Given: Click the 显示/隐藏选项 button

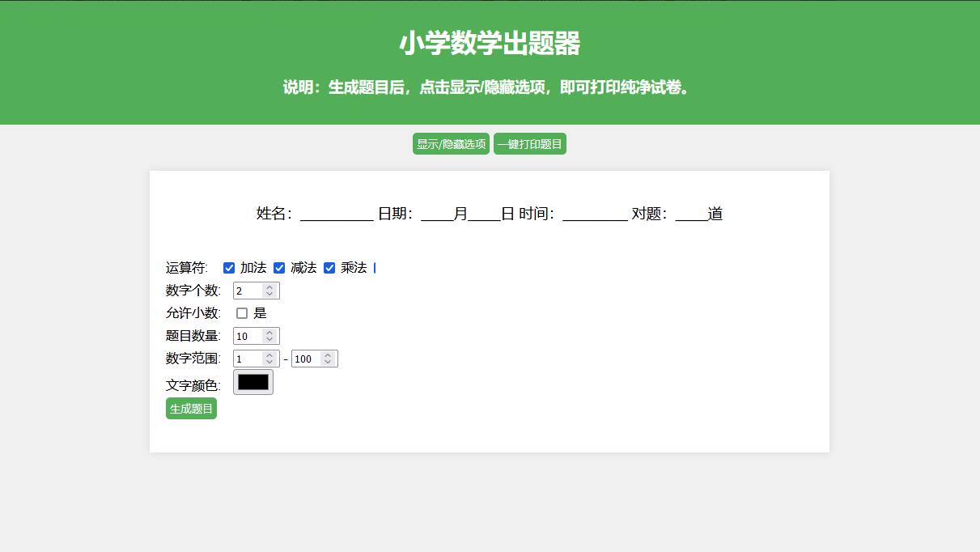Looking at the screenshot, I should tap(451, 144).
